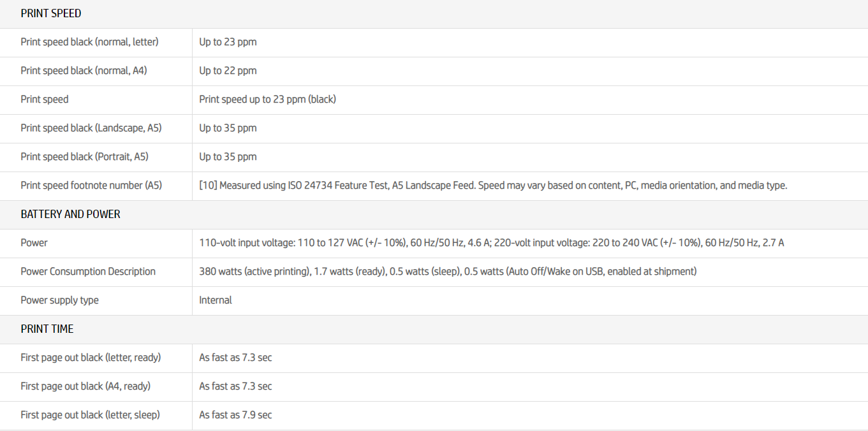Select the 380 watts power consumption text
Viewport: 868px width, 431px height.
(x=448, y=272)
